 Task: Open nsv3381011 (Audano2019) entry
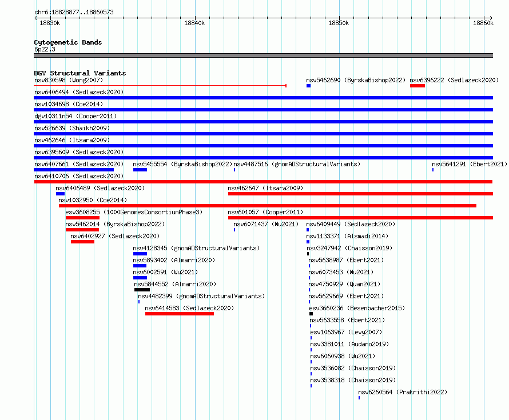tap(349, 344)
